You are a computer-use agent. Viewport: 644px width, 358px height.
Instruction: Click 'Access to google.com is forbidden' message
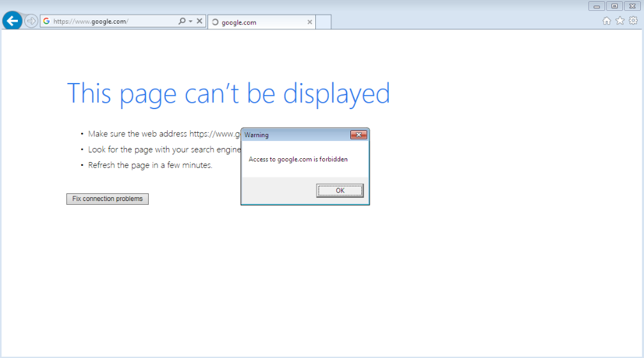pyautogui.click(x=298, y=160)
